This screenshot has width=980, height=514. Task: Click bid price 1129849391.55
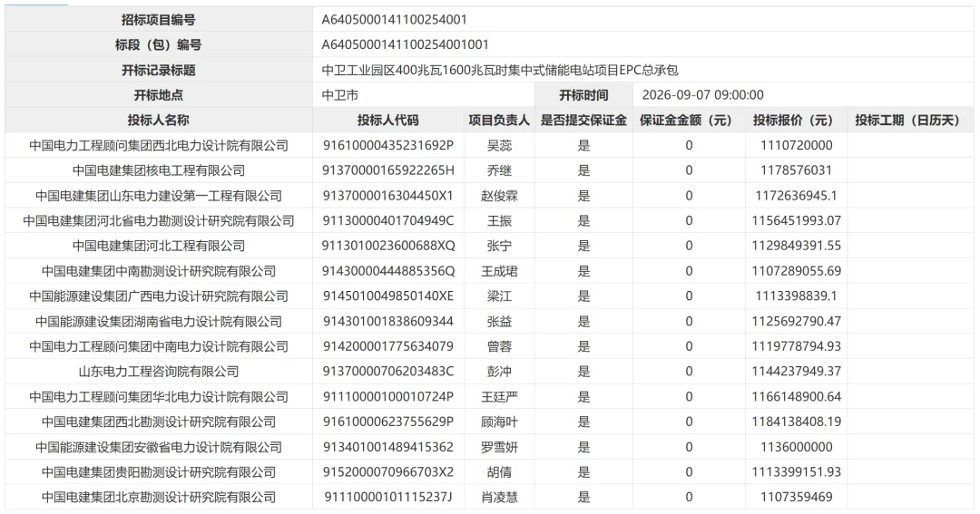click(x=797, y=246)
